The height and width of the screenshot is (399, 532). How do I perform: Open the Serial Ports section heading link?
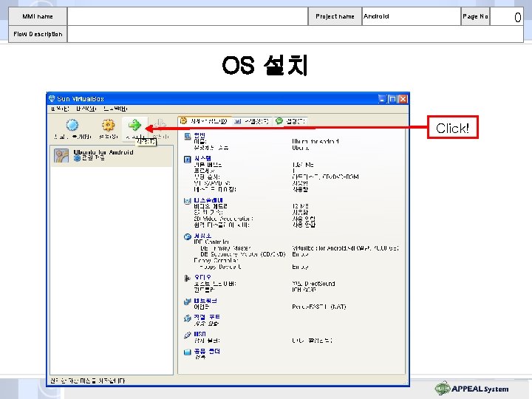pos(207,317)
